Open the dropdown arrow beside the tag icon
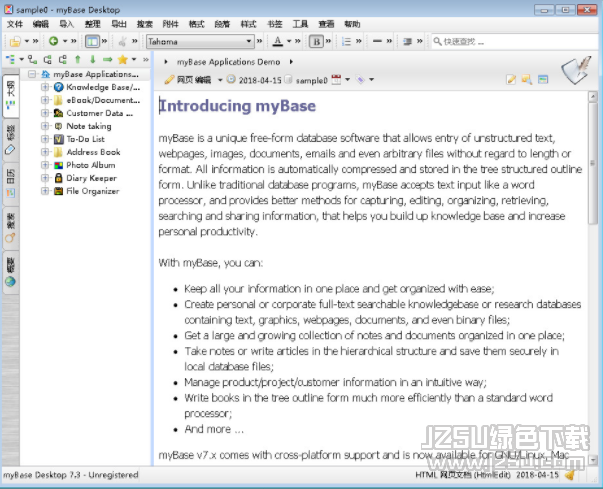Screen dimensions: 603x489 [371, 80]
